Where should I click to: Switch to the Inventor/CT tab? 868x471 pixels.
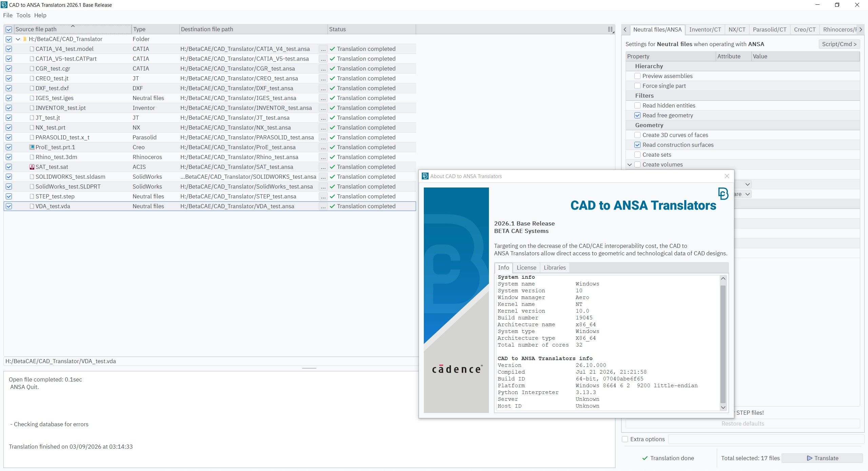[705, 30]
